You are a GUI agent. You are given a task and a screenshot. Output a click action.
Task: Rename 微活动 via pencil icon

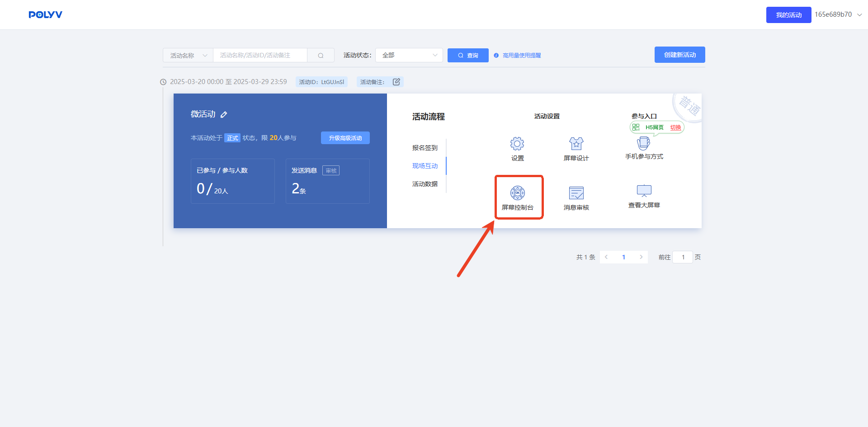(x=224, y=115)
